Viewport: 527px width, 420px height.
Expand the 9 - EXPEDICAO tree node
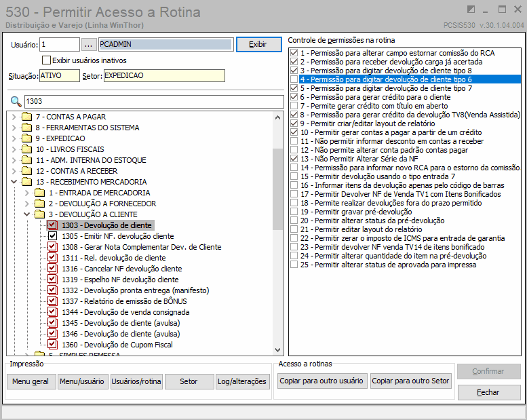point(14,138)
